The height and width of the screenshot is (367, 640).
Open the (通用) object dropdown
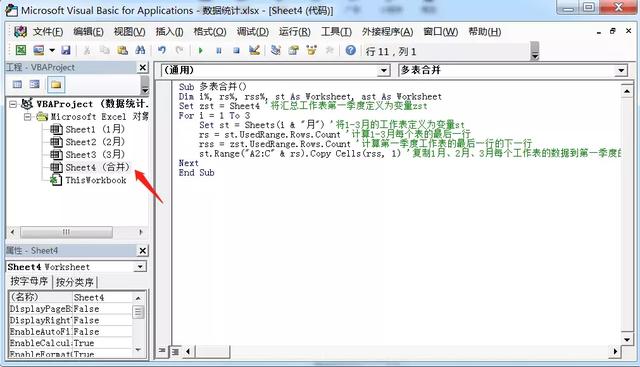pos(383,71)
